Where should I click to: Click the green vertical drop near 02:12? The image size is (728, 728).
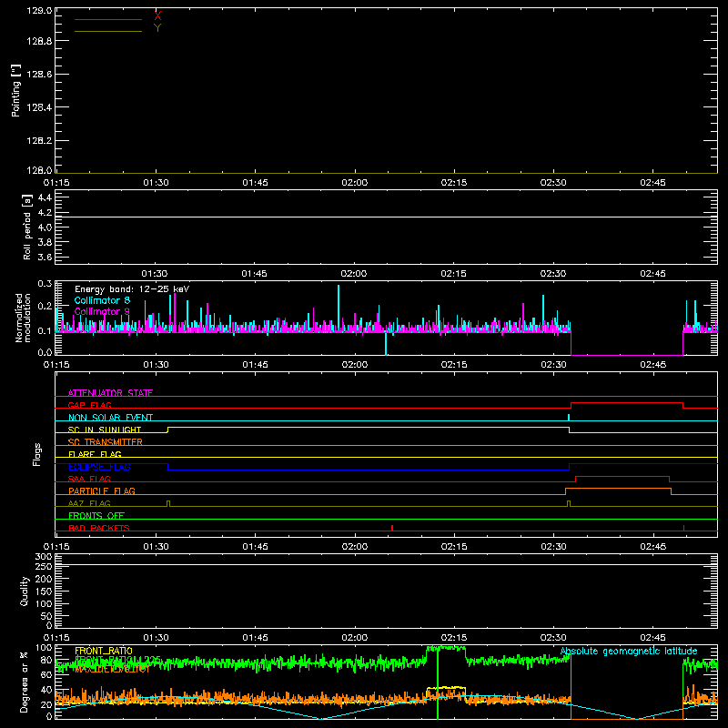coord(438,682)
